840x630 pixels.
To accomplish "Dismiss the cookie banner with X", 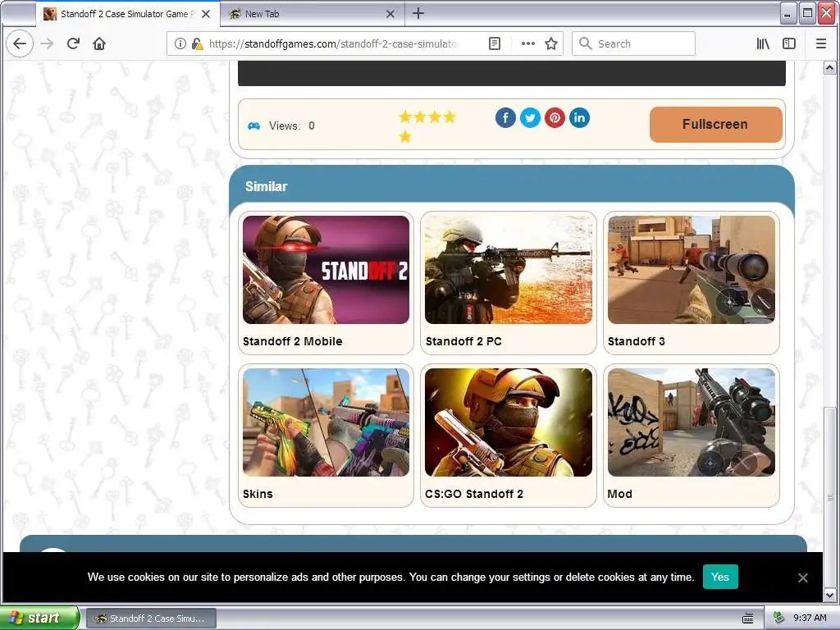I will click(802, 577).
